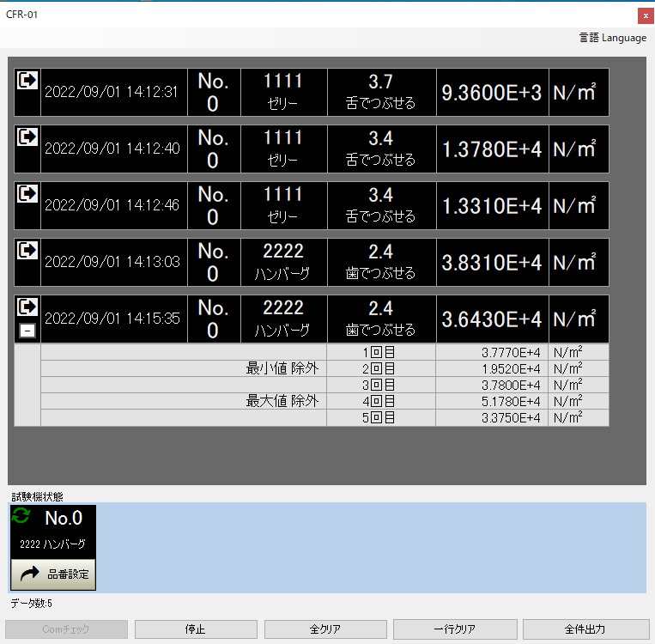Click export icon on the 14:12:46 row
The image size is (655, 644).
[x=27, y=193]
